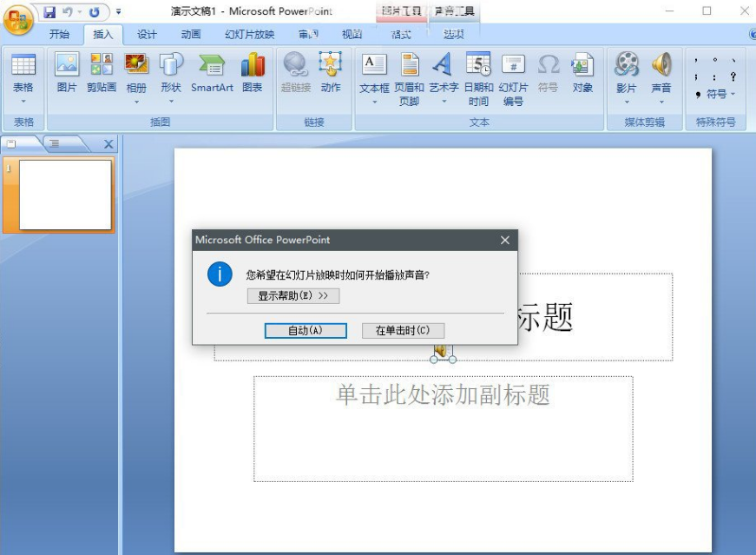Insert WordArt text
The image size is (756, 555).
coord(444,73)
